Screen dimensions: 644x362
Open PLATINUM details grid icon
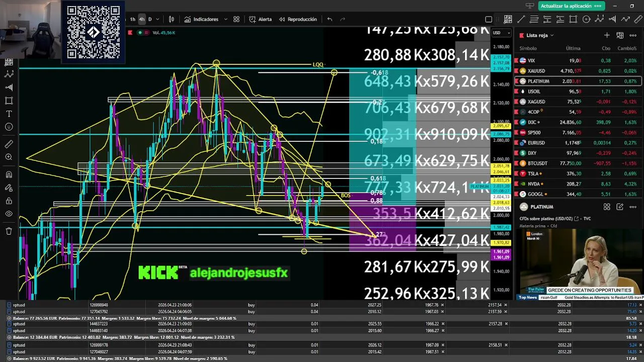607,207
